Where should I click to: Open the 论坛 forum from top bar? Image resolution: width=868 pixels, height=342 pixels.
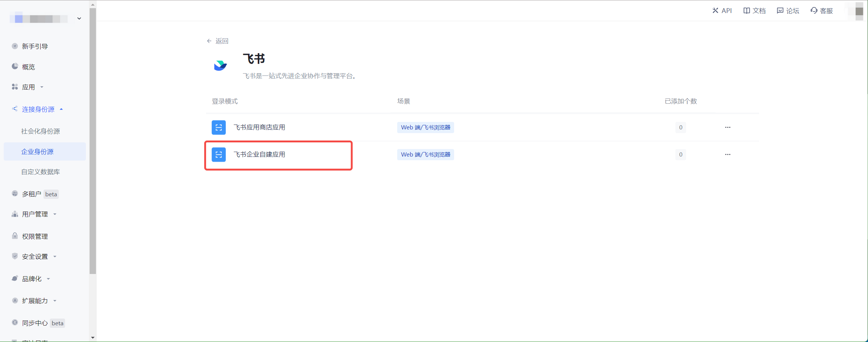click(788, 11)
